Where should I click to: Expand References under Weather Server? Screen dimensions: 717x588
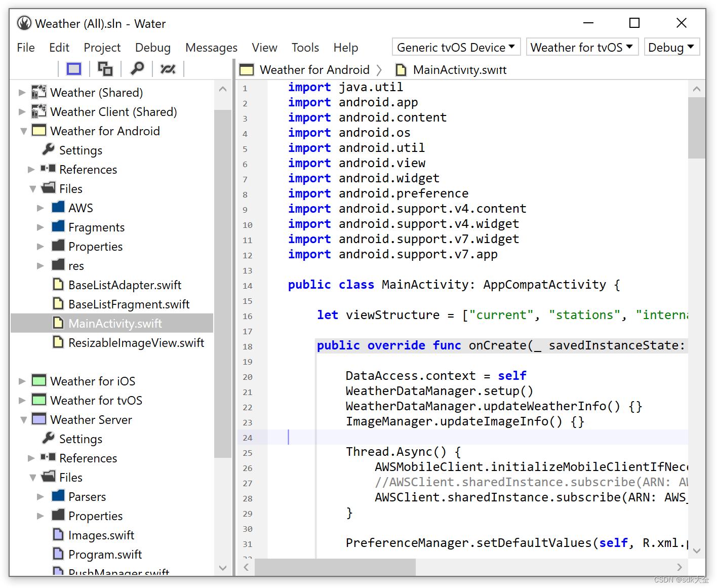(x=31, y=457)
